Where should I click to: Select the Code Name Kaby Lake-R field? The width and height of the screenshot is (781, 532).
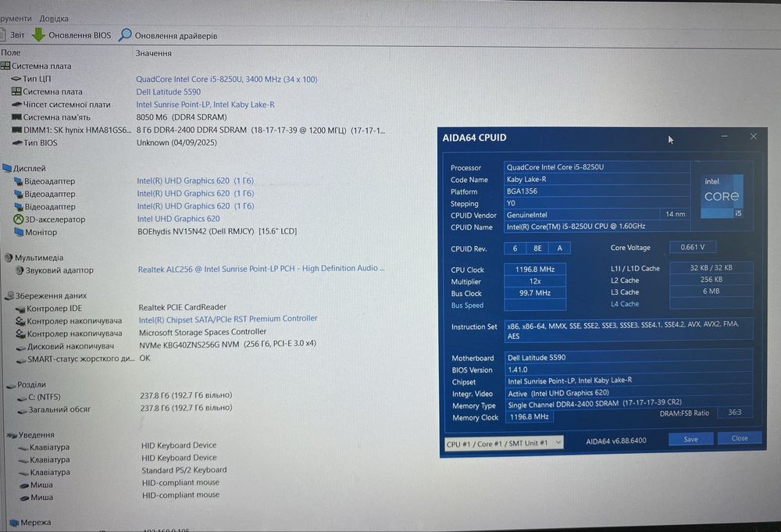coord(597,179)
